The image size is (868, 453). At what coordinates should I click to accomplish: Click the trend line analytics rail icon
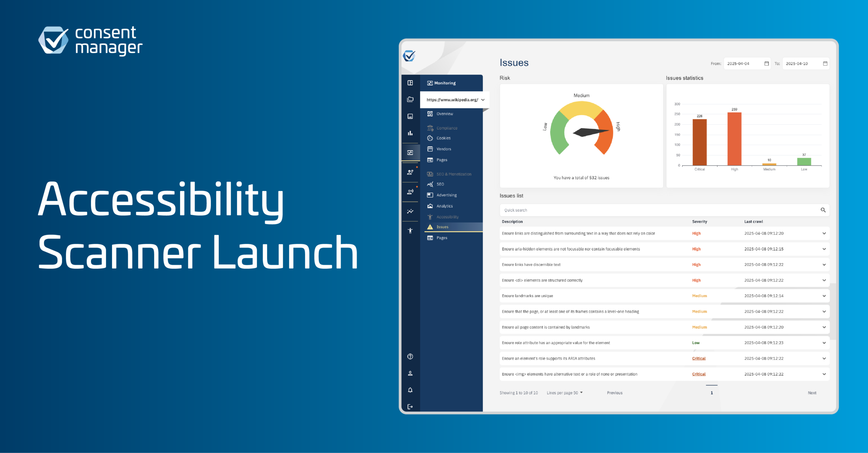pyautogui.click(x=410, y=211)
